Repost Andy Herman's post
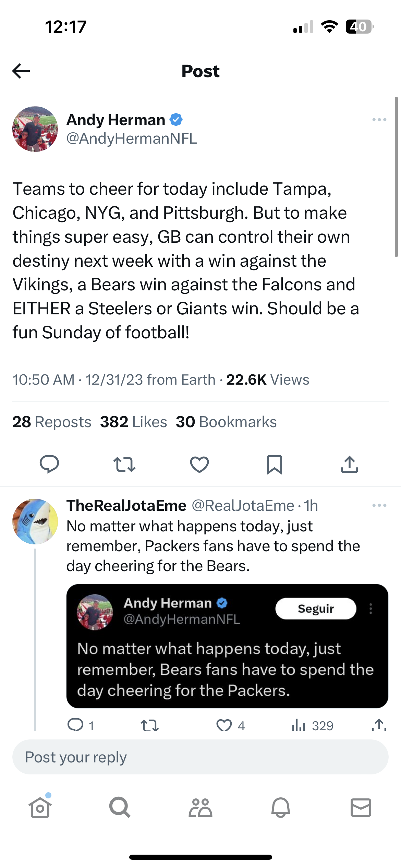401x868 pixels. click(x=124, y=465)
